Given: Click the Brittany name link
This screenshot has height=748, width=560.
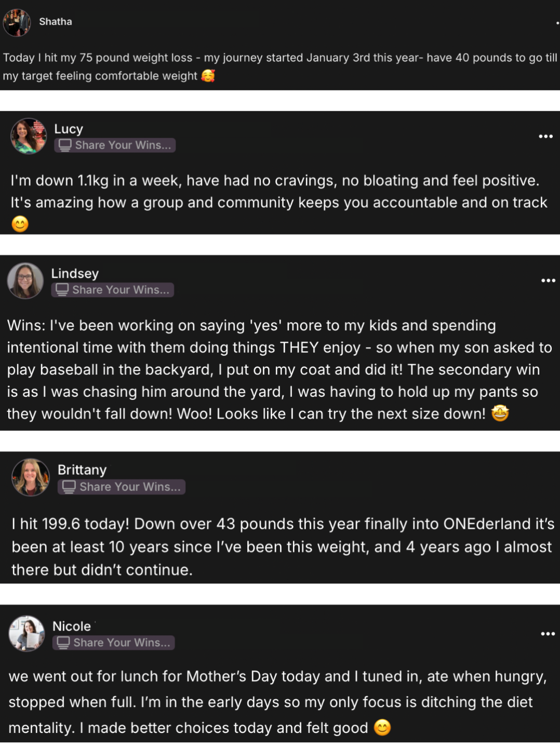Looking at the screenshot, I should pos(82,470).
